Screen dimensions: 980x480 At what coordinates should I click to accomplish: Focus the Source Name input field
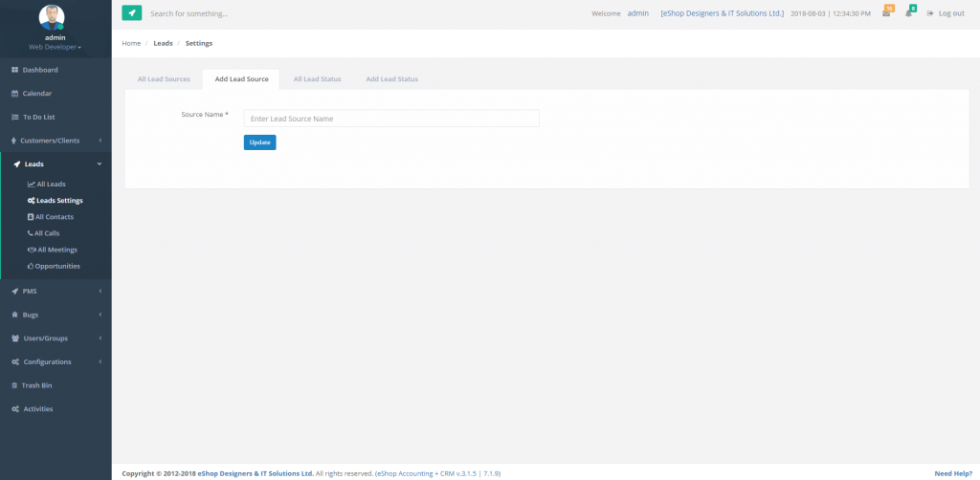tap(391, 119)
